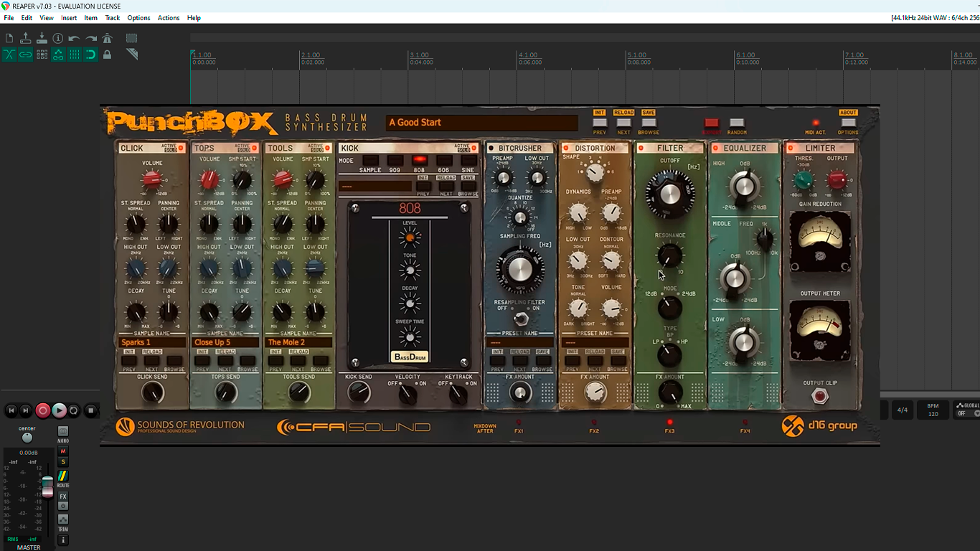Toggle repeat loop transport button
This screenshot has height=551, width=980.
[74, 410]
